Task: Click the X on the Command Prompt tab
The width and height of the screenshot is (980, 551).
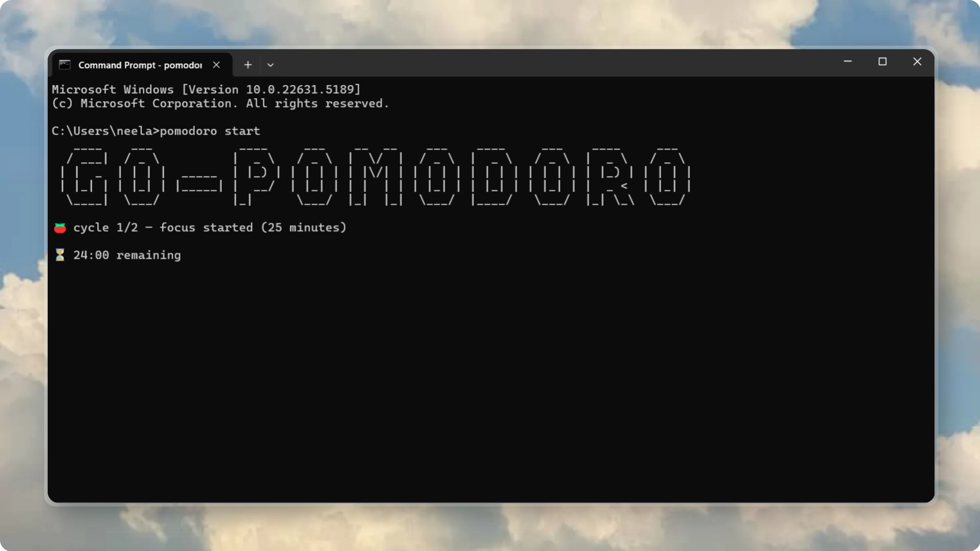Action: point(216,65)
